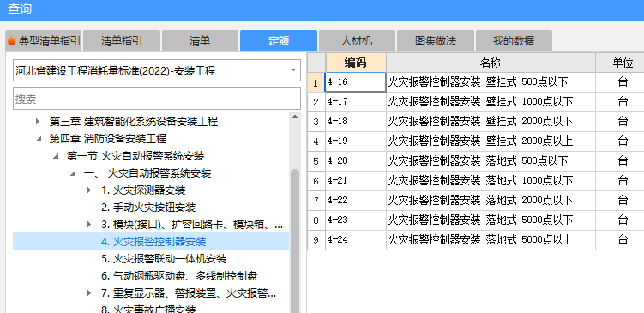Viewport: 644px width, 313px height.
Task: Collapse 第一节 火灾自动报警系统安装 node
Action: click(56, 156)
